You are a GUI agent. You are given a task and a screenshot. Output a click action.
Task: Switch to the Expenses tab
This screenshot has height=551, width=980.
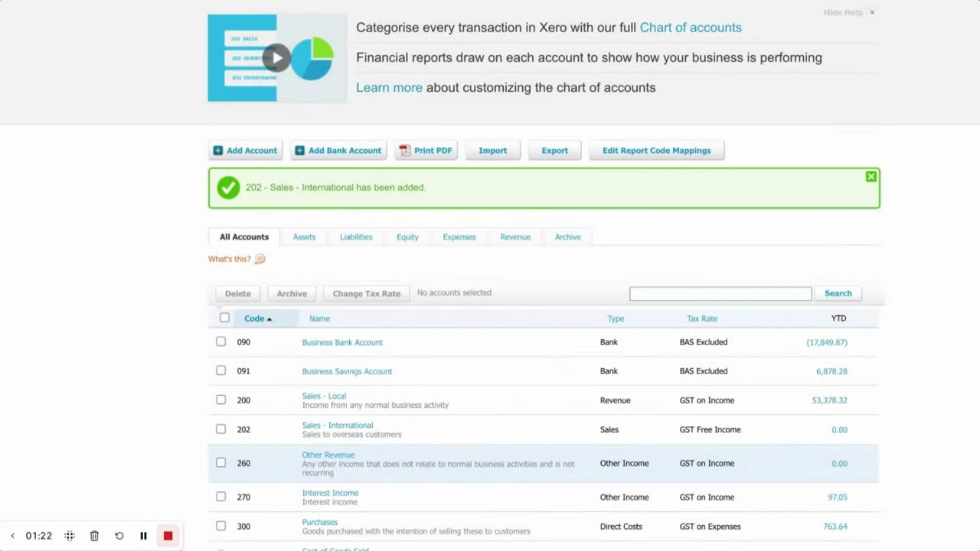coord(459,237)
